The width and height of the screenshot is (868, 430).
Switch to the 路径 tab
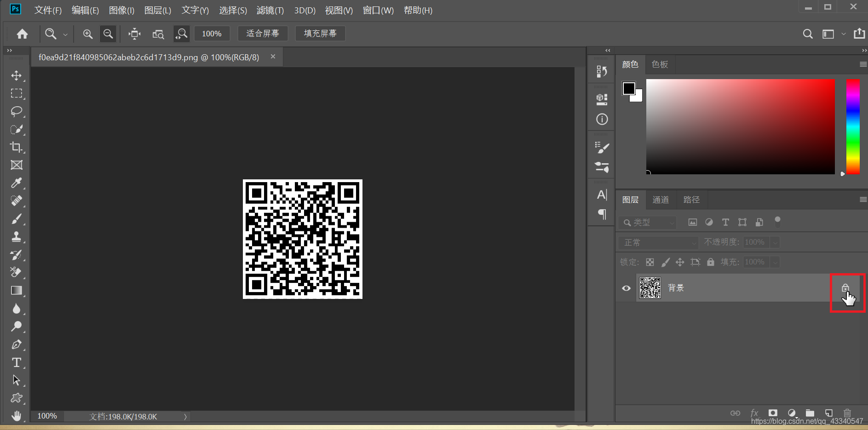[691, 200]
